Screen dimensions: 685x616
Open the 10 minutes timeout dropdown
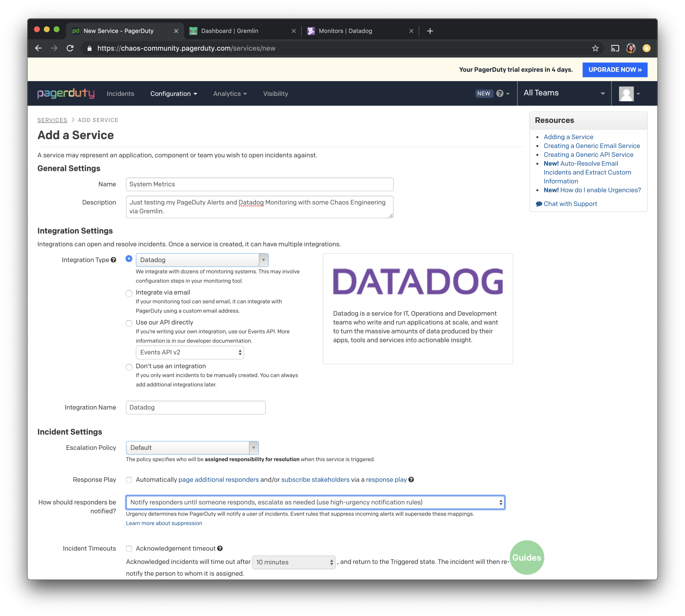point(294,562)
